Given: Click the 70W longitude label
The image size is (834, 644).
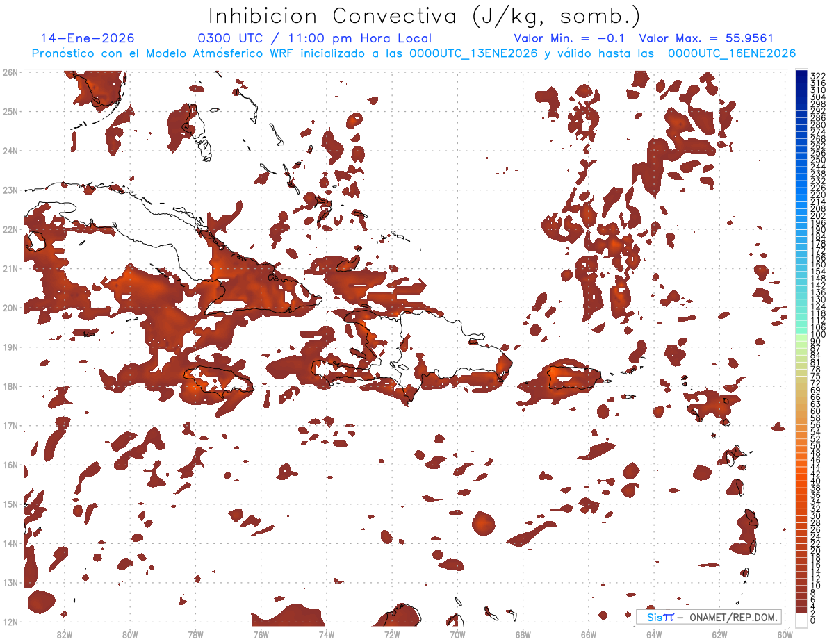Looking at the screenshot, I should click(x=457, y=634).
